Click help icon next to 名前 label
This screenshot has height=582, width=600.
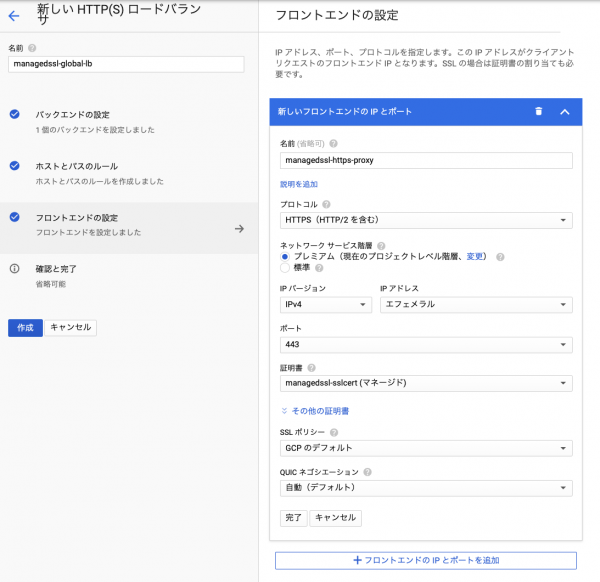point(32,48)
